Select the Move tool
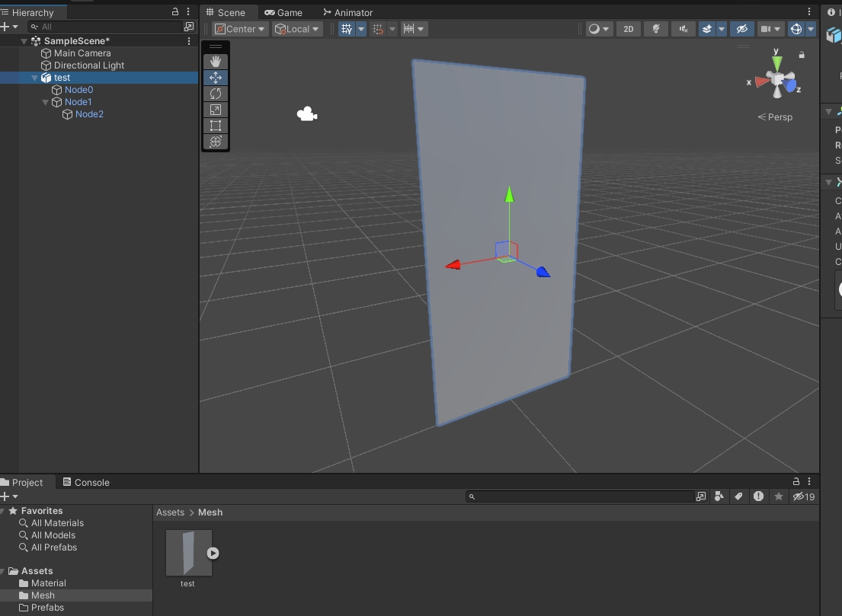 tap(216, 78)
